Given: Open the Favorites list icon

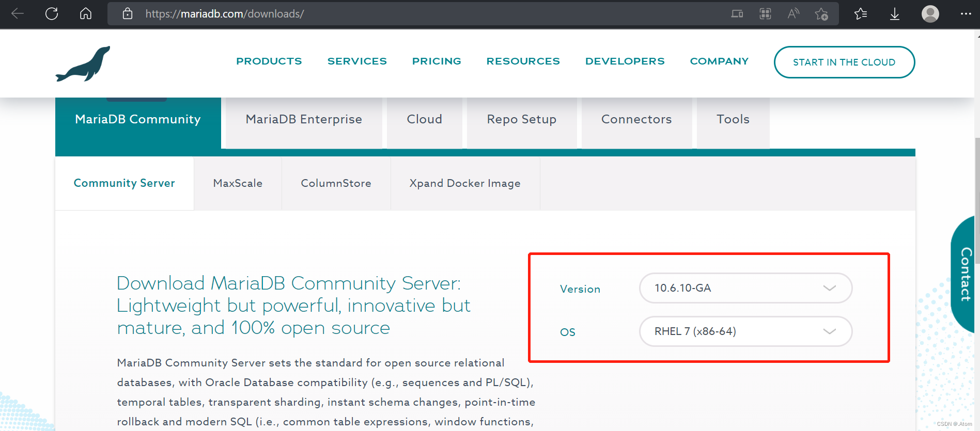Looking at the screenshot, I should coord(861,14).
